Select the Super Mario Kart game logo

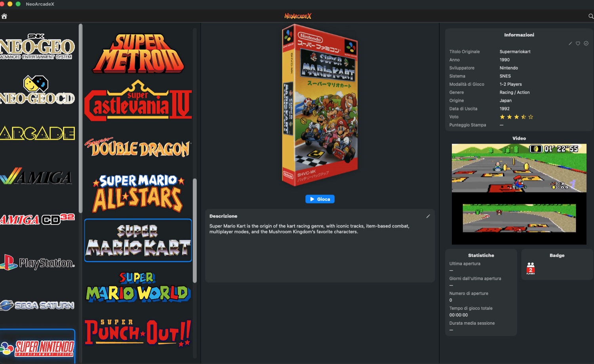coord(138,240)
